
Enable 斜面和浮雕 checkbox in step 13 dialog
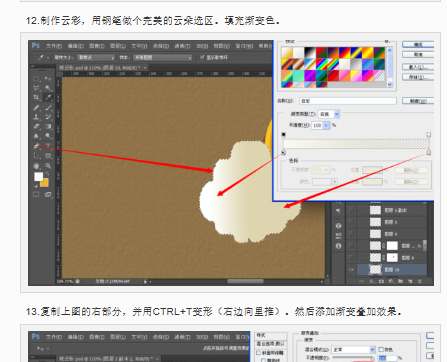(x=258, y=353)
